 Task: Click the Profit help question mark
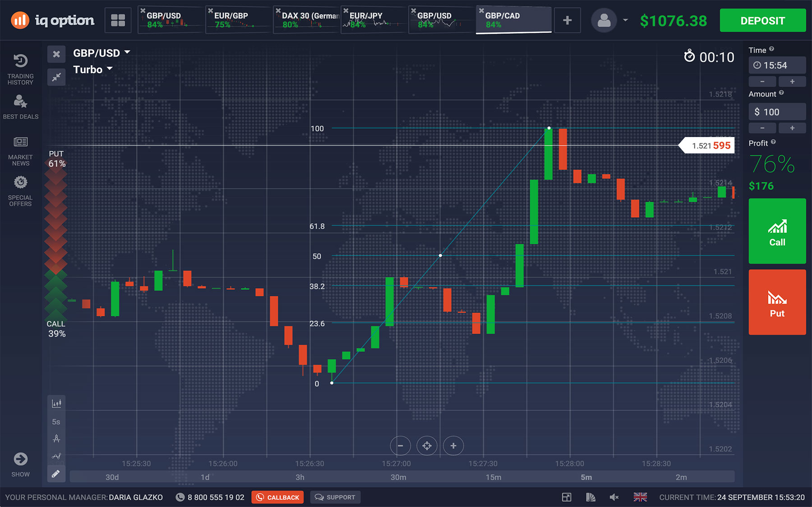[x=773, y=142]
